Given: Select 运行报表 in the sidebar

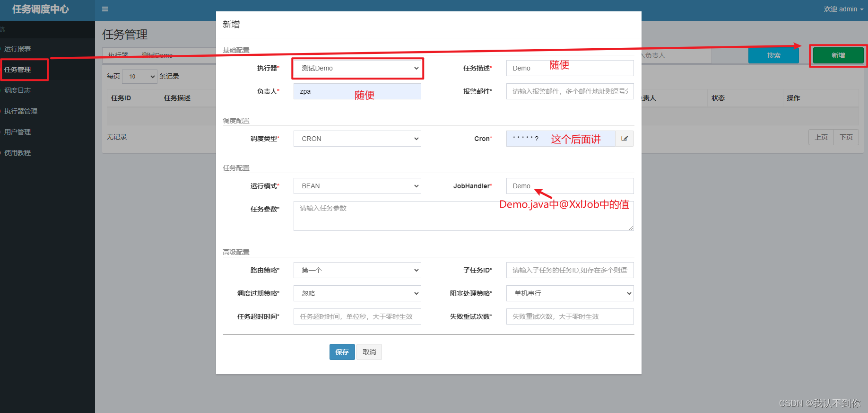Looking at the screenshot, I should tap(17, 49).
